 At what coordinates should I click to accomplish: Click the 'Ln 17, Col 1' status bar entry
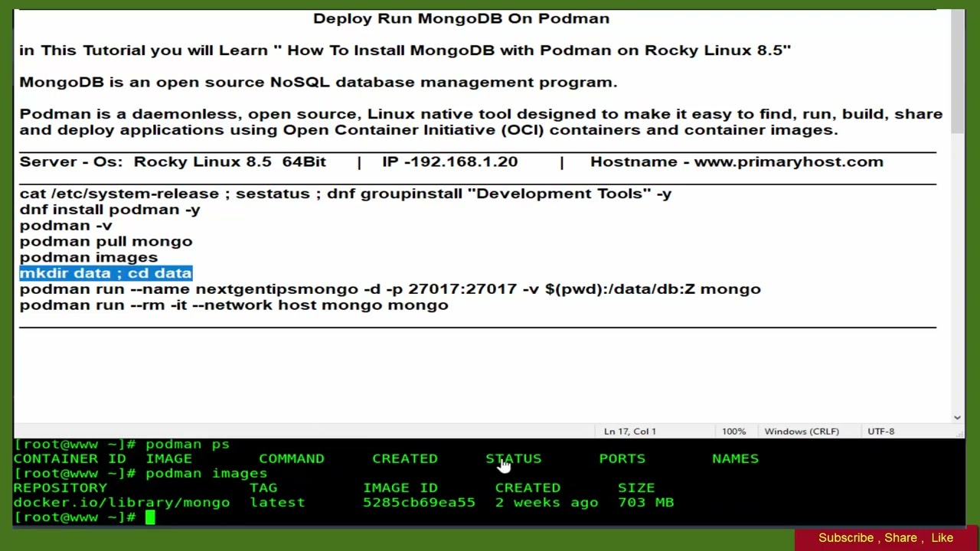pos(629,432)
